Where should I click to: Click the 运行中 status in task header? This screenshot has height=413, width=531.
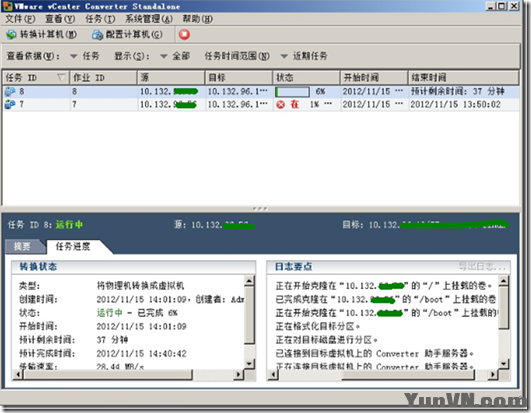[69, 224]
